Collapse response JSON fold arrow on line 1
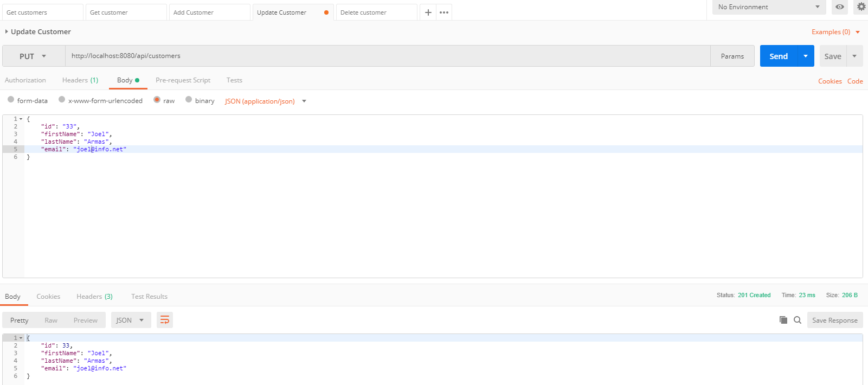Screen dimensions: 868x385 coord(21,338)
